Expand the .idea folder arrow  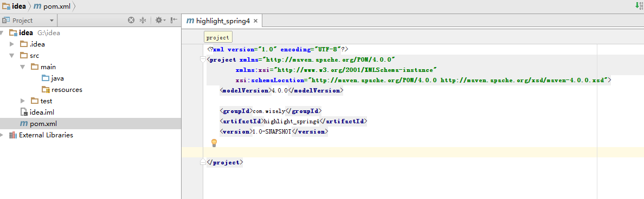pos(12,44)
